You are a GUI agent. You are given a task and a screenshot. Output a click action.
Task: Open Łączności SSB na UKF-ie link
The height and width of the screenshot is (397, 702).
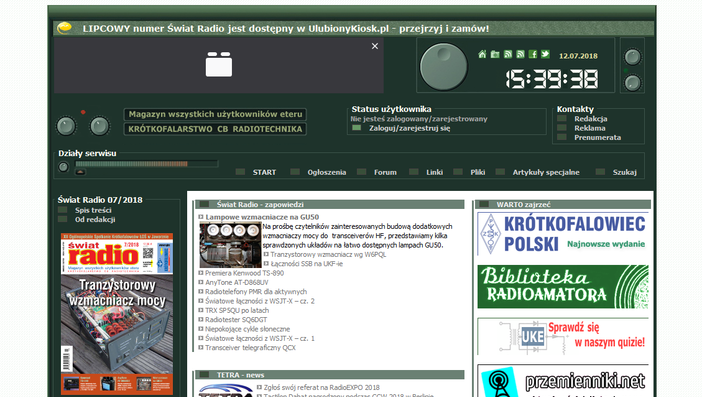pos(307,264)
